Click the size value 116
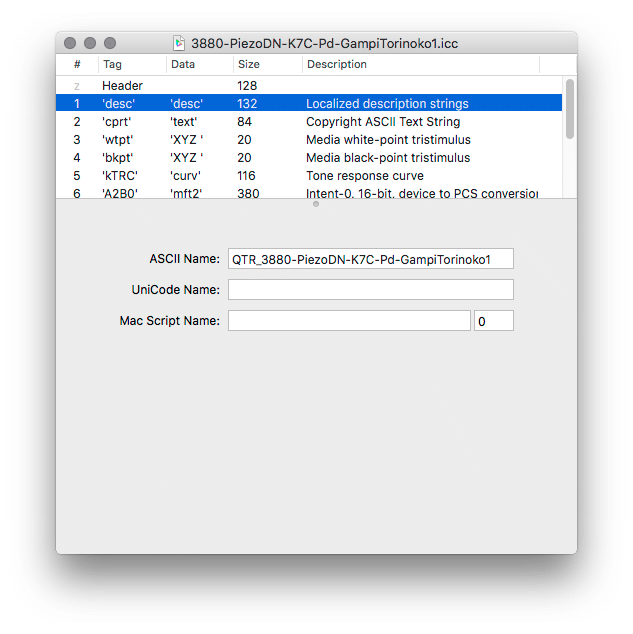Image resolution: width=633 pixels, height=634 pixels. pyautogui.click(x=246, y=176)
